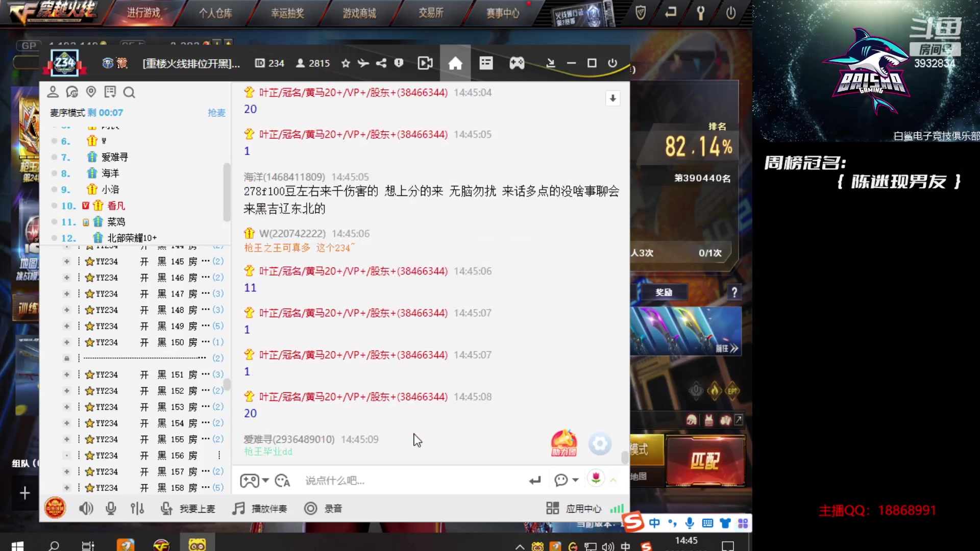Image resolution: width=980 pixels, height=551 pixels.
Task: Open Windows taskbar search
Action: tap(54, 545)
